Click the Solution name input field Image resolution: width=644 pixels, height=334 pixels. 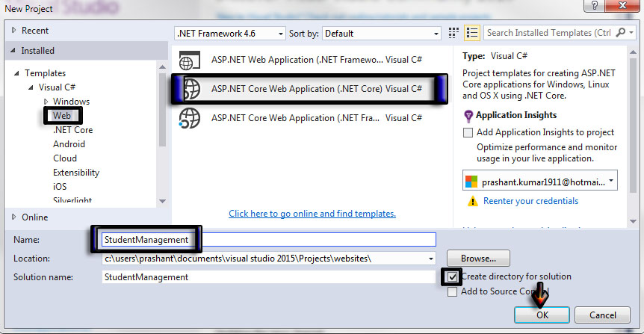269,277
